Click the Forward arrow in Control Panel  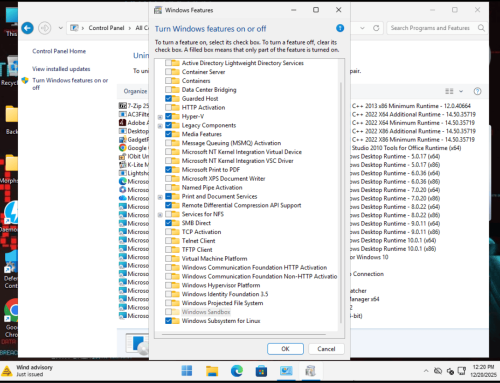coord(45,28)
